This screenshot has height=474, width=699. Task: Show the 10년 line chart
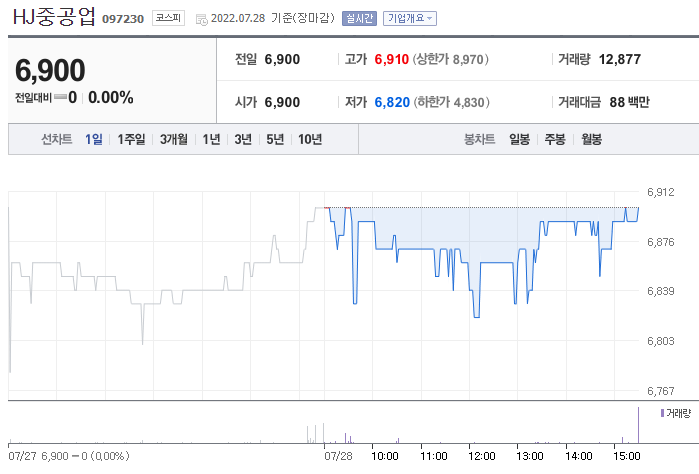coord(310,139)
